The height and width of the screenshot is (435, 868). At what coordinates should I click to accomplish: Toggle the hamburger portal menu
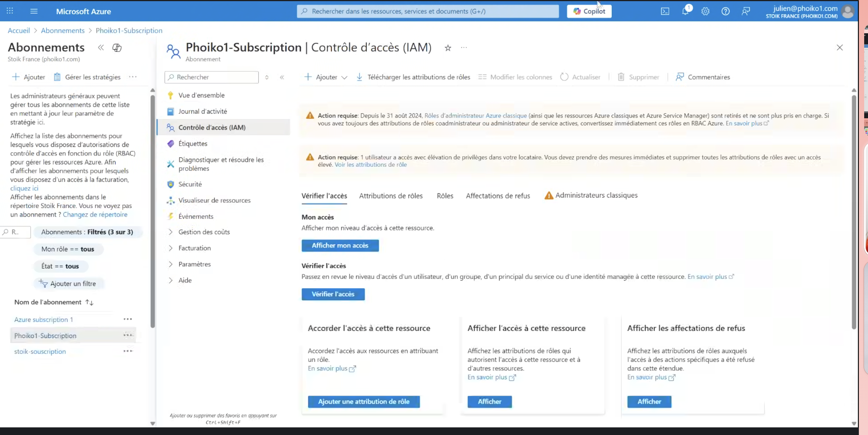click(34, 11)
